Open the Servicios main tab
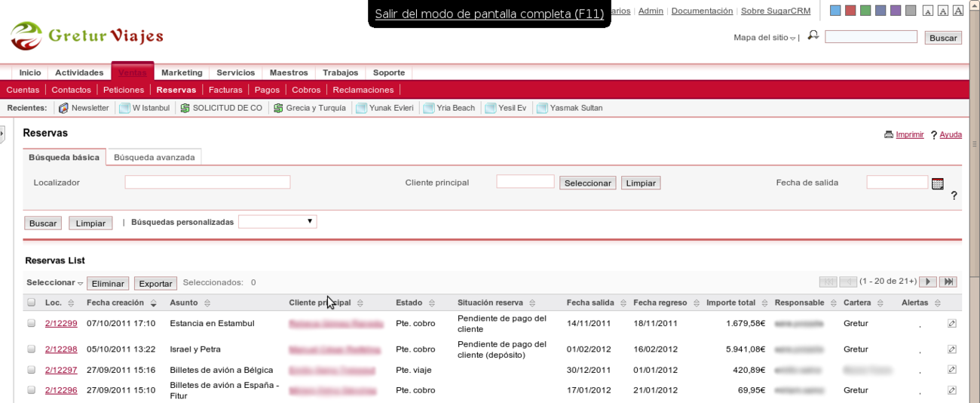Image resolution: width=980 pixels, height=403 pixels. tap(236, 72)
